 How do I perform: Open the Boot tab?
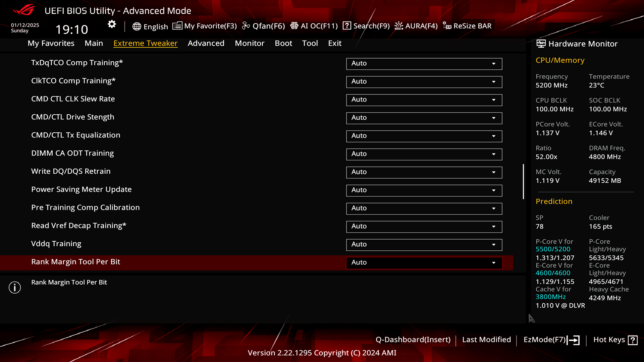tap(283, 43)
